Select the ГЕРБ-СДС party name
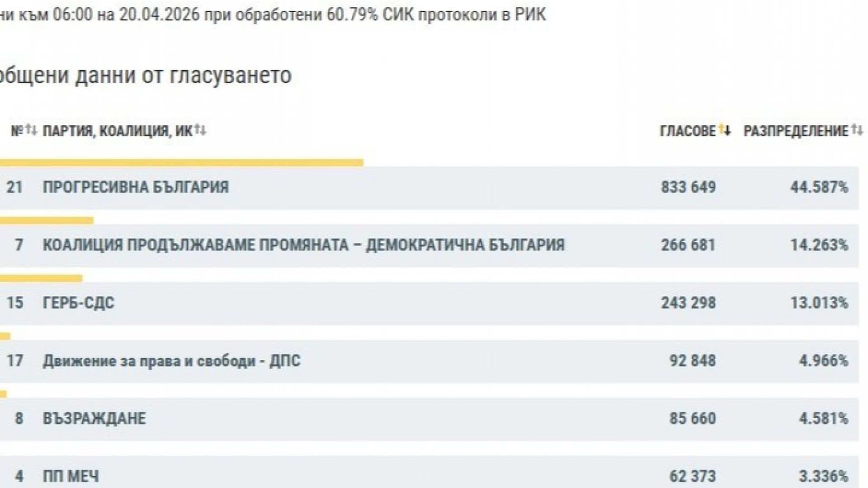Image resolution: width=868 pixels, height=488 pixels. pyautogui.click(x=79, y=303)
